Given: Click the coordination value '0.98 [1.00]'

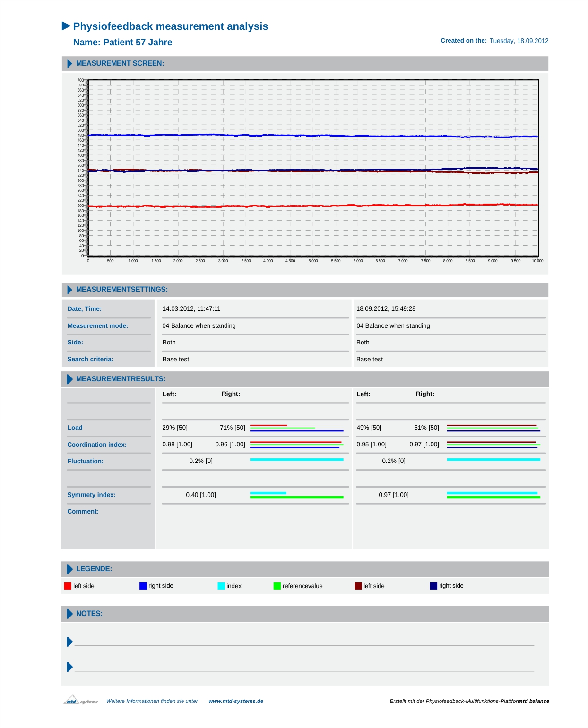Looking at the screenshot, I should click(177, 445).
